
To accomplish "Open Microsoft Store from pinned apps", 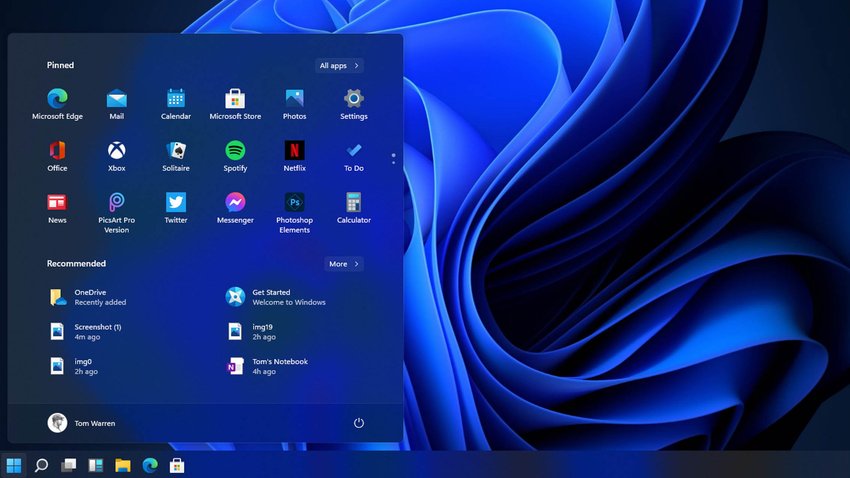I will click(235, 104).
